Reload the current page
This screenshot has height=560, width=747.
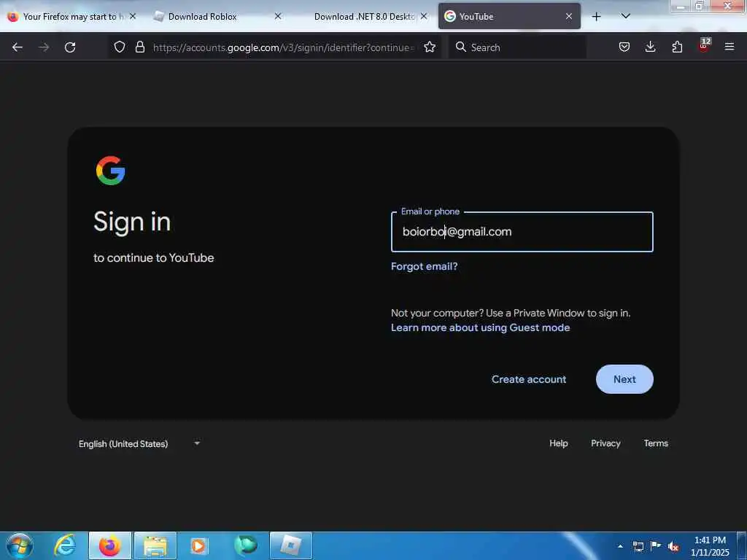(70, 47)
